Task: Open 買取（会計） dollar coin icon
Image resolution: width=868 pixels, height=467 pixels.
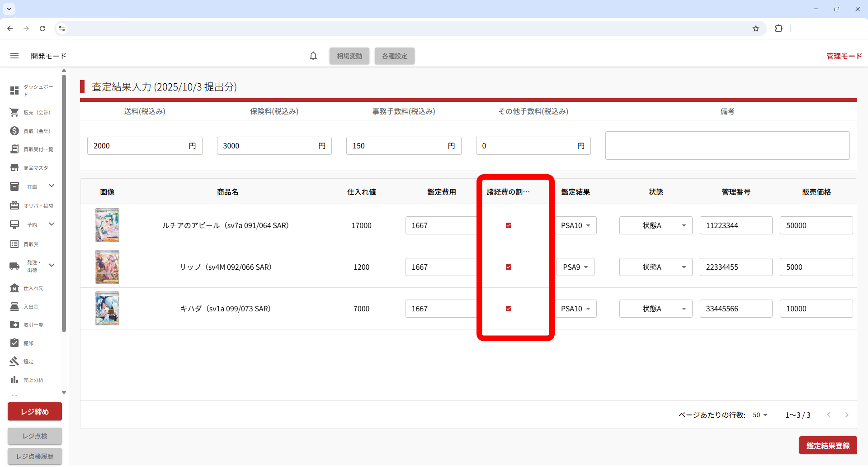Action: 14,131
